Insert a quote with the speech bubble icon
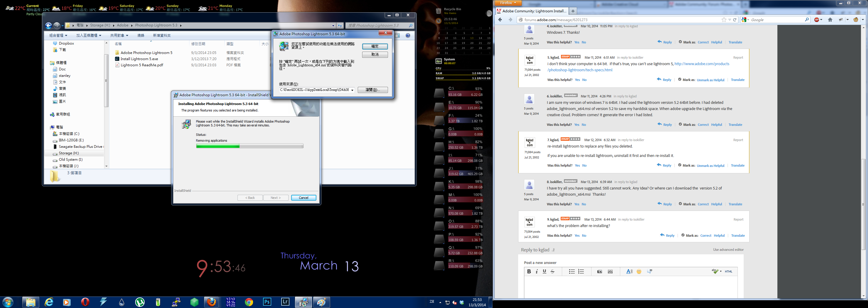 coord(650,272)
